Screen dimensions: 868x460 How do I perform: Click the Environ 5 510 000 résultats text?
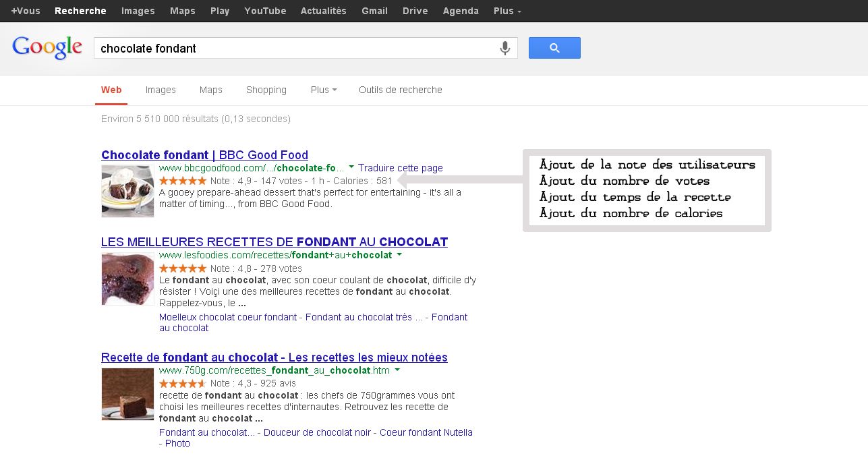click(x=196, y=119)
